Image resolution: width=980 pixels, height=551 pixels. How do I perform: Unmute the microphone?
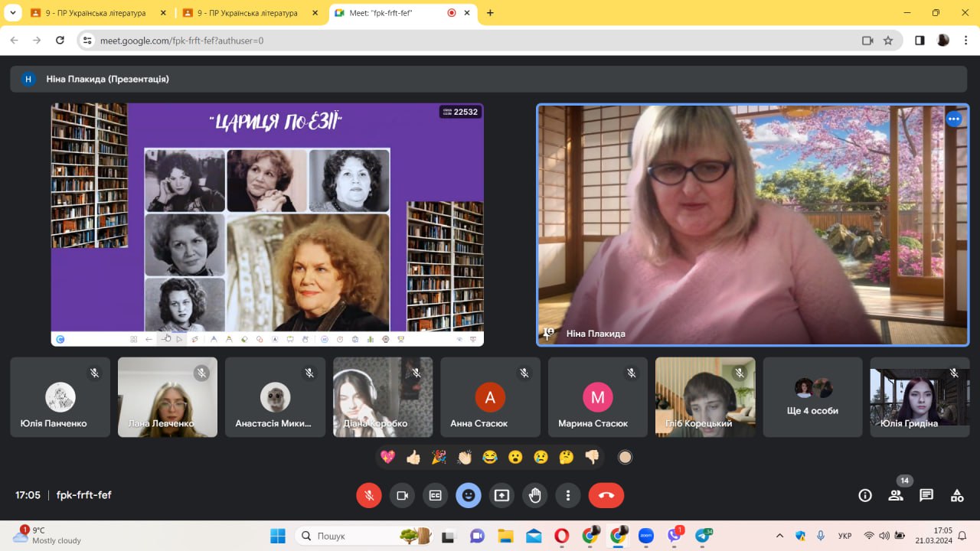(368, 495)
